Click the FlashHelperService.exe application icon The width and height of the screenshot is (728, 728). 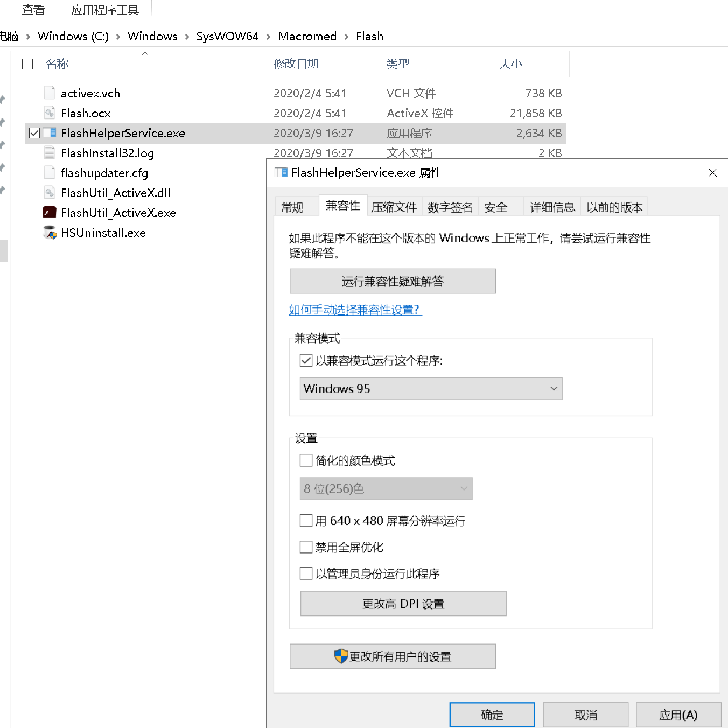[49, 133]
